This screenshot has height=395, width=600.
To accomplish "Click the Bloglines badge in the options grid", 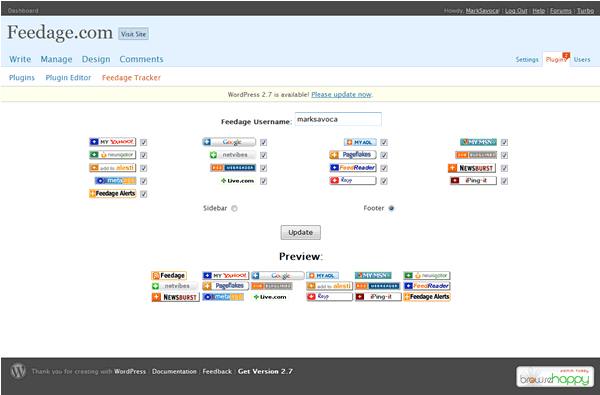I will point(476,155).
